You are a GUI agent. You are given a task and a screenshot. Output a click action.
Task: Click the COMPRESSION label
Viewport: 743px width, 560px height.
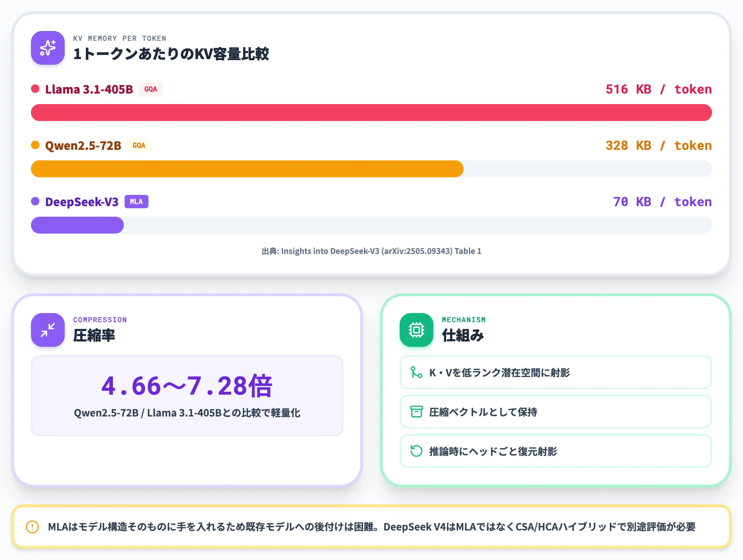[100, 320]
